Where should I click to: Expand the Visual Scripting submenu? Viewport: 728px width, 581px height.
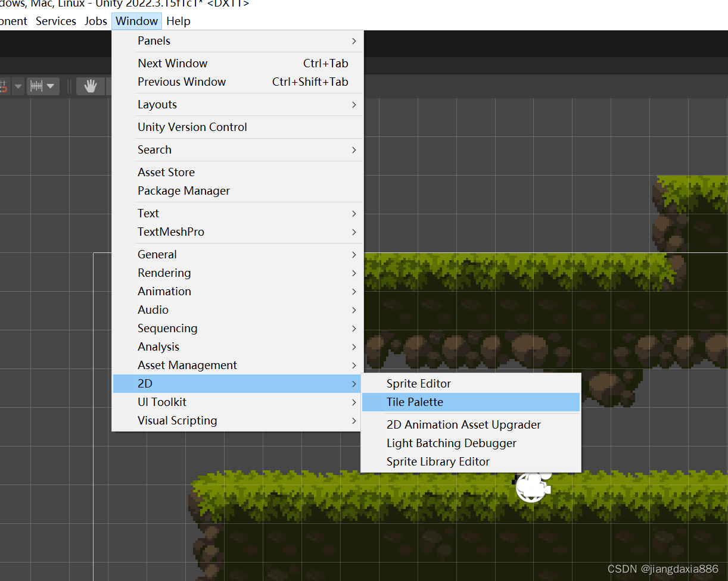point(238,420)
